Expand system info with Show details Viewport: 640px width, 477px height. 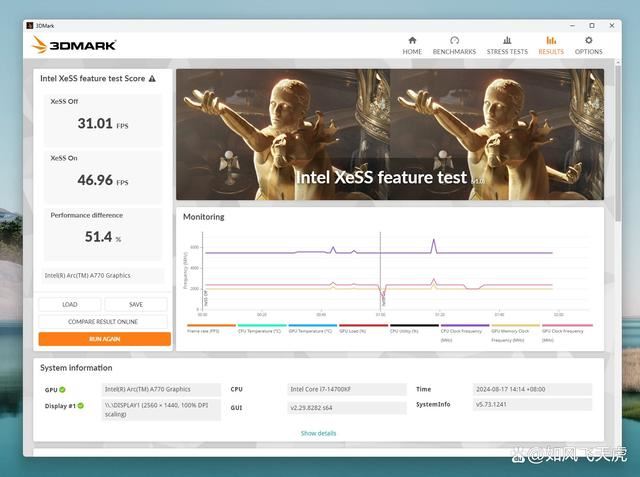318,433
